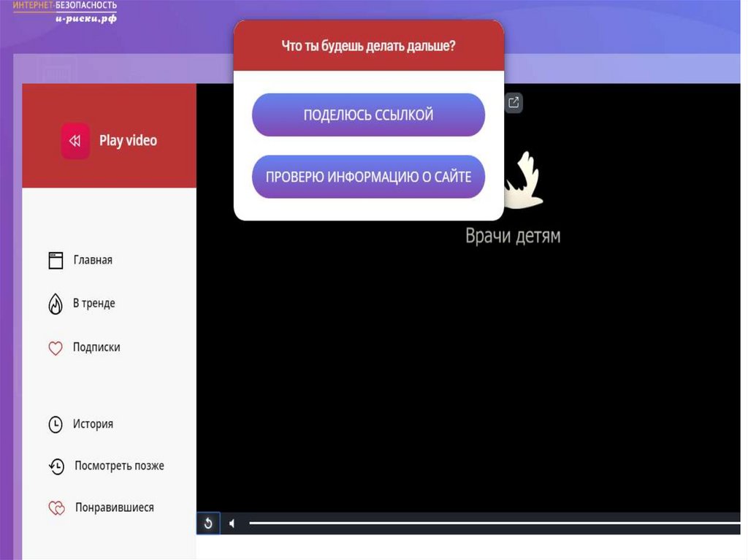Click the white hands logo in video
This screenshot has width=748, height=560.
pos(523,181)
